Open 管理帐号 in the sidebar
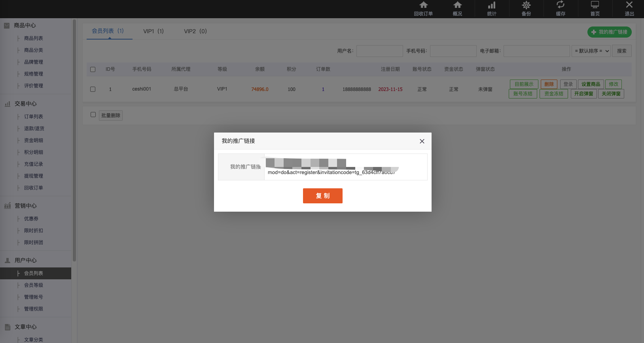The image size is (644, 343). (34, 297)
